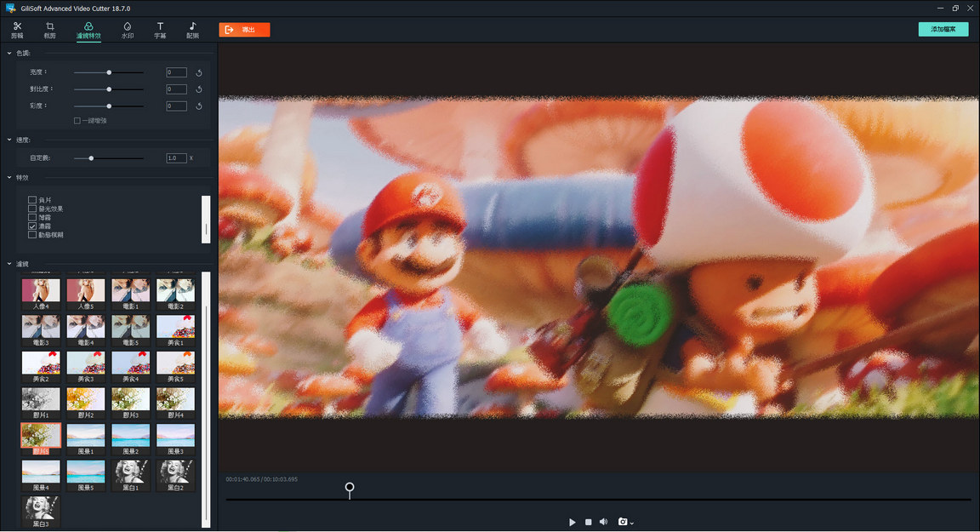Apply the 美食2 filter thumbnail
980x532 pixels.
[41, 366]
